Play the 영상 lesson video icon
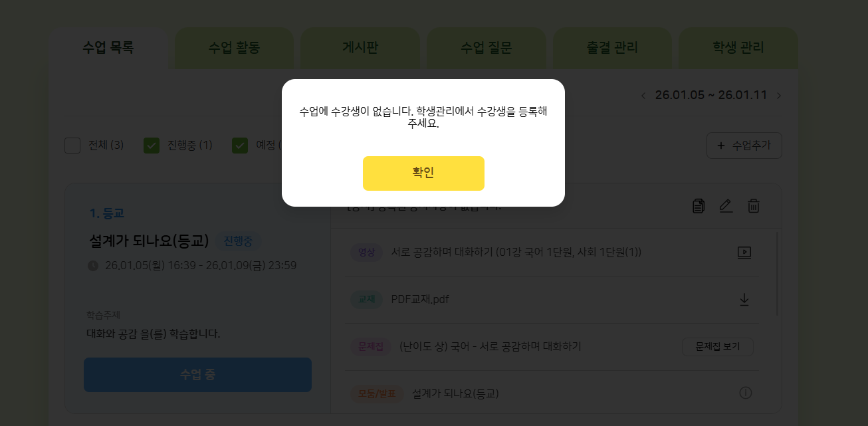Viewport: 868px width, 426px height. click(x=744, y=253)
